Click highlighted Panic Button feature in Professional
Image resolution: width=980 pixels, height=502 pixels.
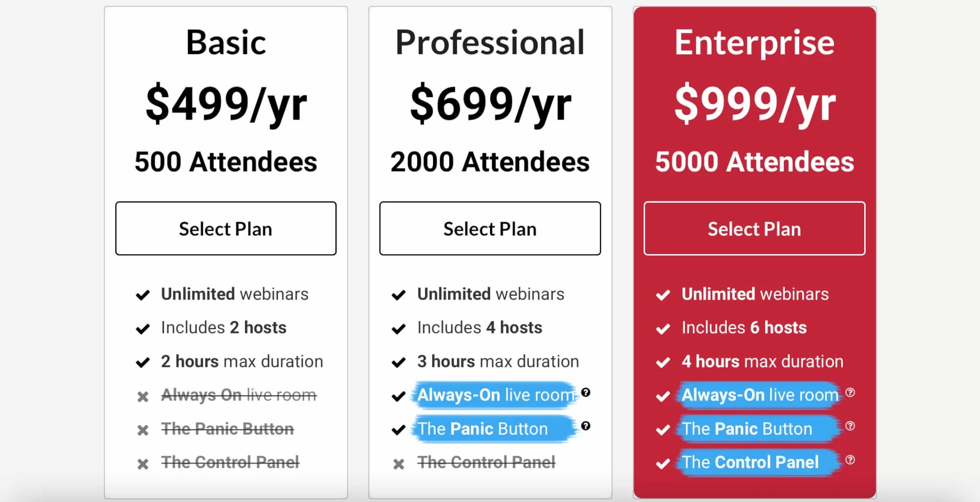[x=482, y=429]
